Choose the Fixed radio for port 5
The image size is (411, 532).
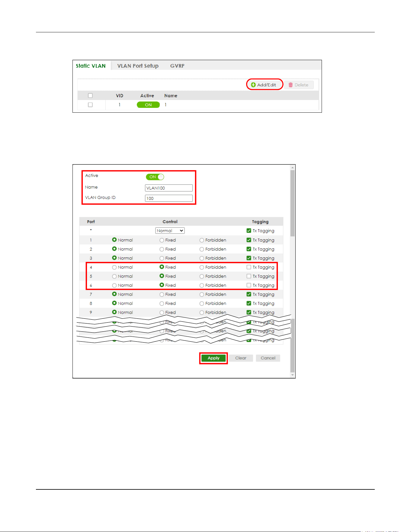tap(162, 276)
